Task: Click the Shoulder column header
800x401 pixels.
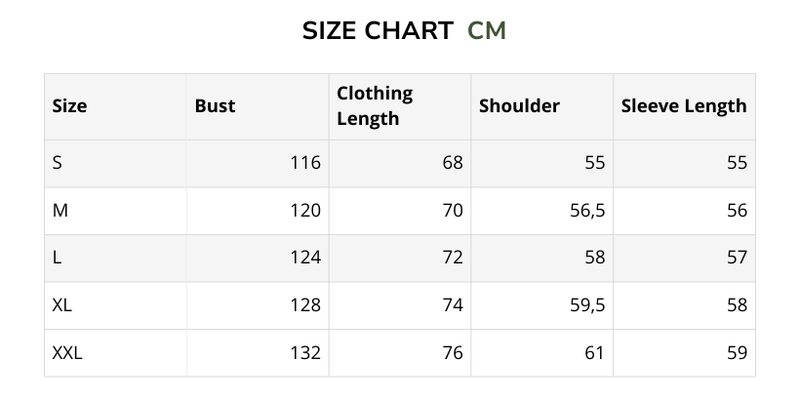Action: click(519, 106)
